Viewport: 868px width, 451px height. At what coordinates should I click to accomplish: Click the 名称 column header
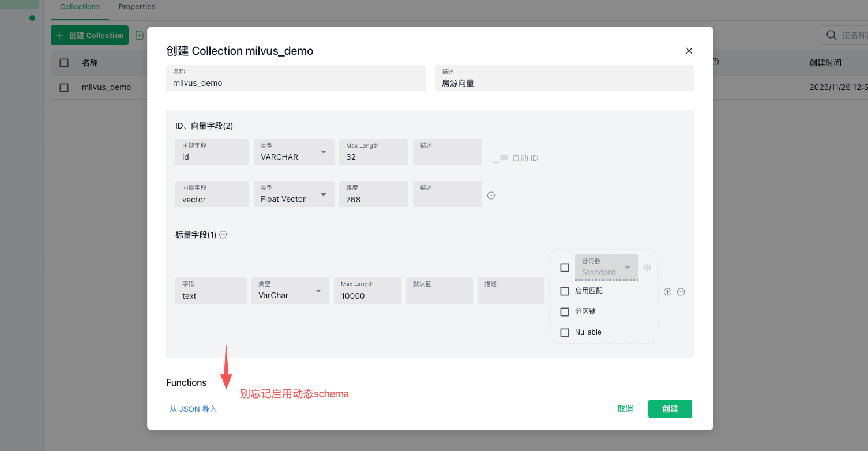pos(90,63)
